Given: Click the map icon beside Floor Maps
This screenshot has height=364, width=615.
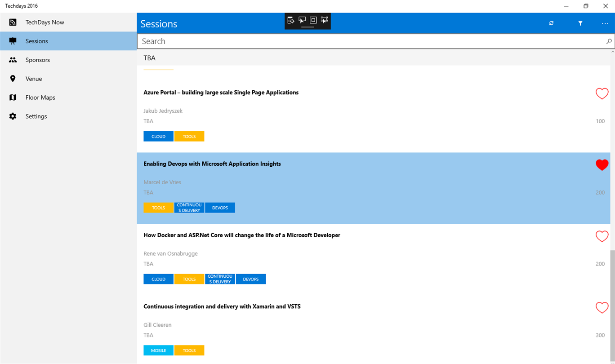Looking at the screenshot, I should [13, 98].
